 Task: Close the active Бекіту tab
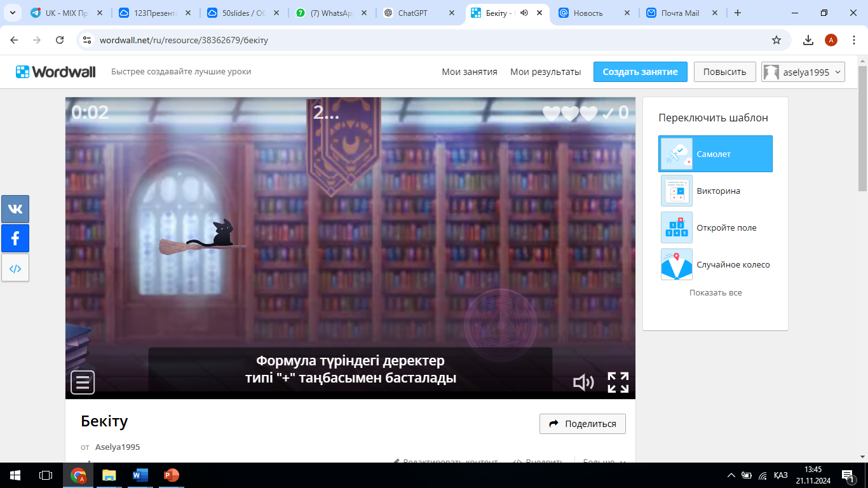point(539,13)
